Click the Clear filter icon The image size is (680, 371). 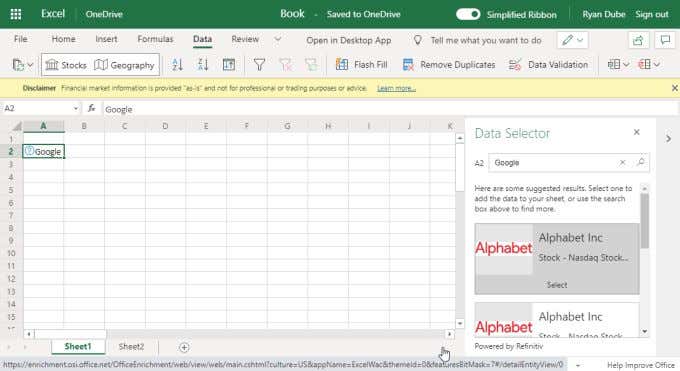pyautogui.click(x=285, y=65)
